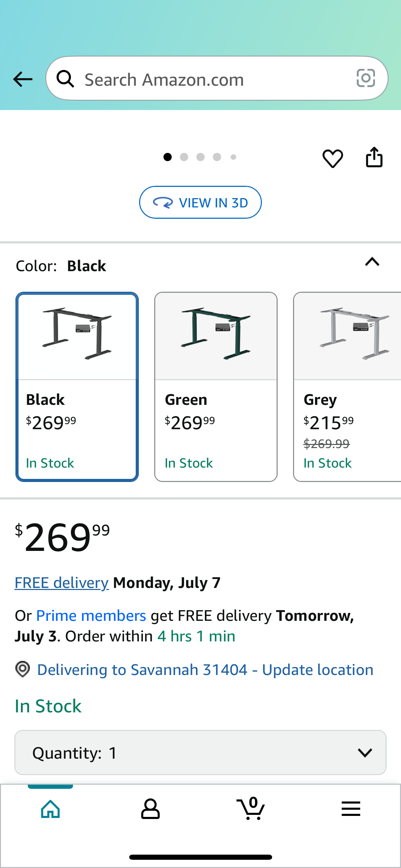Open the account profile tab
This screenshot has width=401, height=868.
(150, 809)
